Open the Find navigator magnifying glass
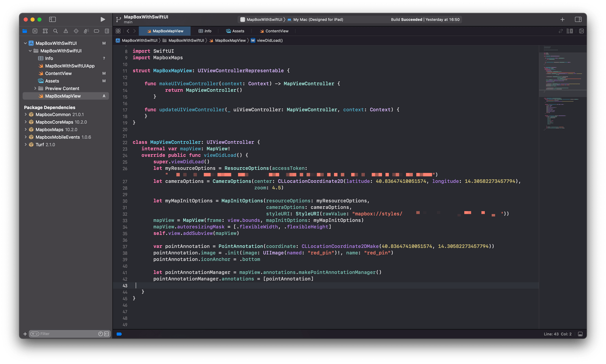 55,31
